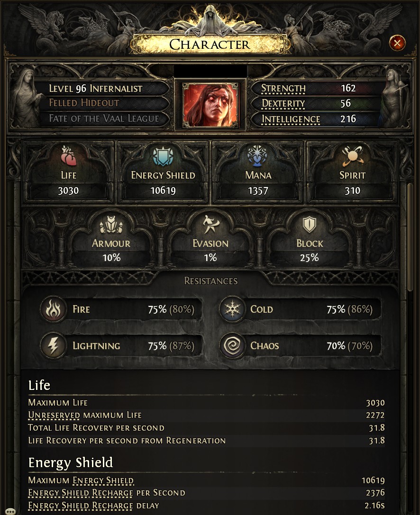This screenshot has width=420, height=515.
Task: Click the Block shield icon
Action: click(x=309, y=225)
